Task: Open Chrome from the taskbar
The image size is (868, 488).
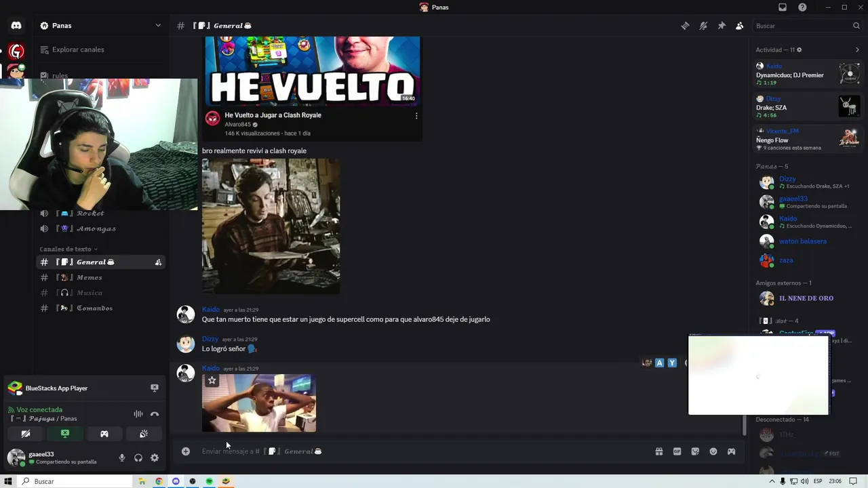Action: (159, 481)
